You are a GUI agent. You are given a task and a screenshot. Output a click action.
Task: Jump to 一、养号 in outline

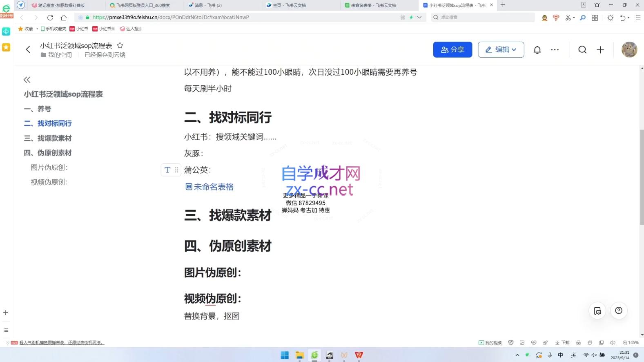[38, 109]
